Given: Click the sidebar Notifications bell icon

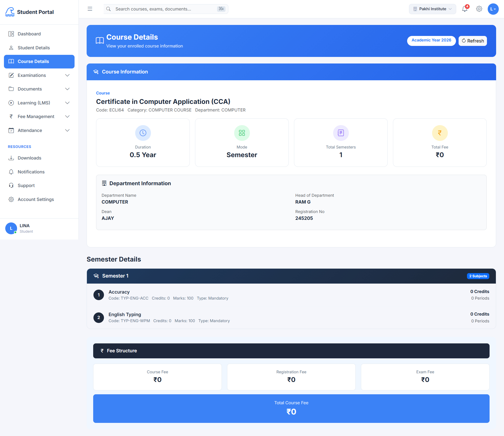Looking at the screenshot, I should coord(11,172).
